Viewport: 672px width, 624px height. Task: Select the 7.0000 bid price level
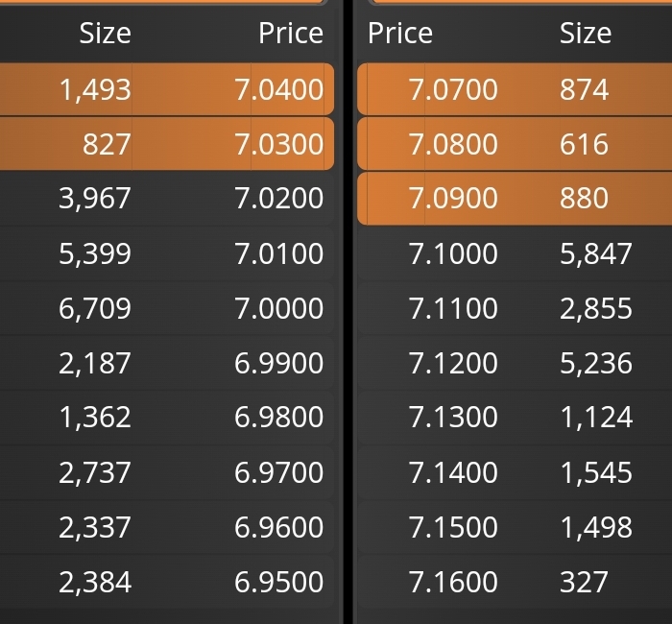click(x=167, y=308)
